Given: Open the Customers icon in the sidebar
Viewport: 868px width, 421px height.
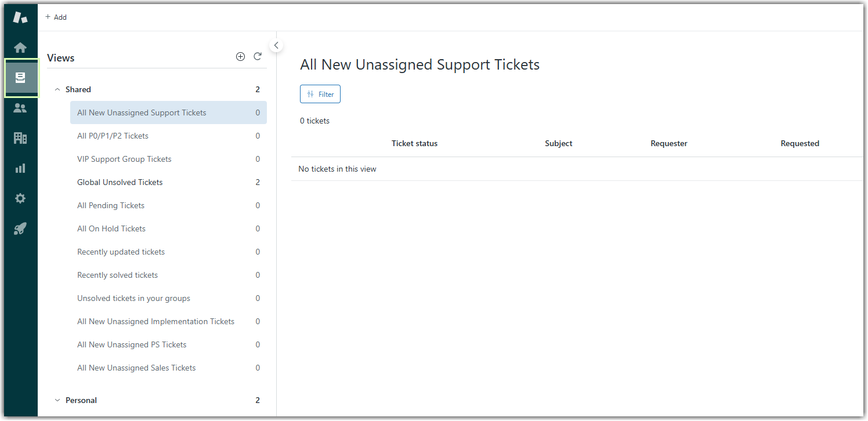Looking at the screenshot, I should click(20, 108).
